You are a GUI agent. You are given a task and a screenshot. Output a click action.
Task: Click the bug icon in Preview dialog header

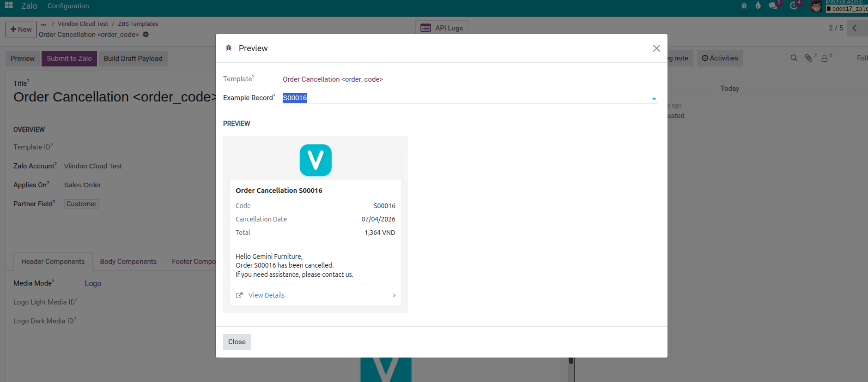click(229, 48)
